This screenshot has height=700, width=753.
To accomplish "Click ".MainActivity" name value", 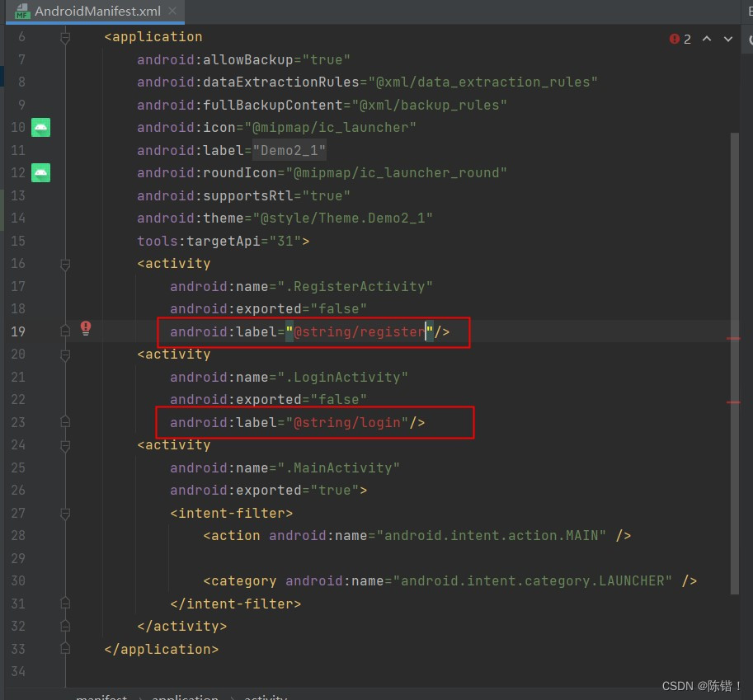I will click(x=339, y=468).
